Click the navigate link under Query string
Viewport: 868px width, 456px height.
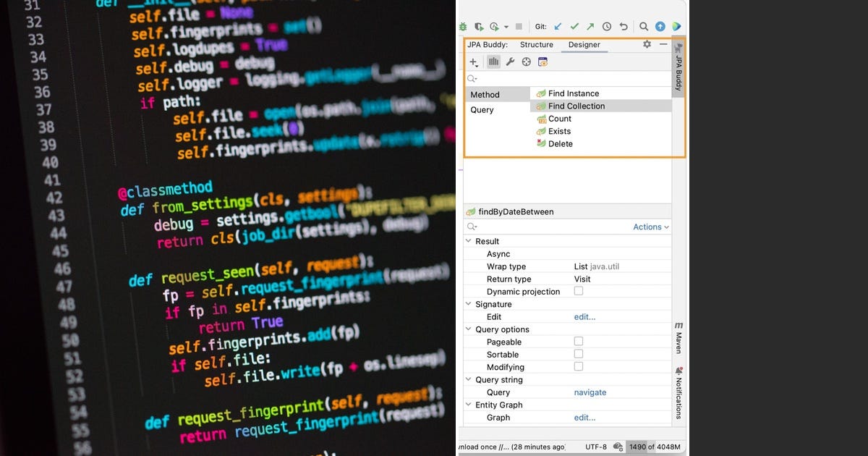coord(590,392)
